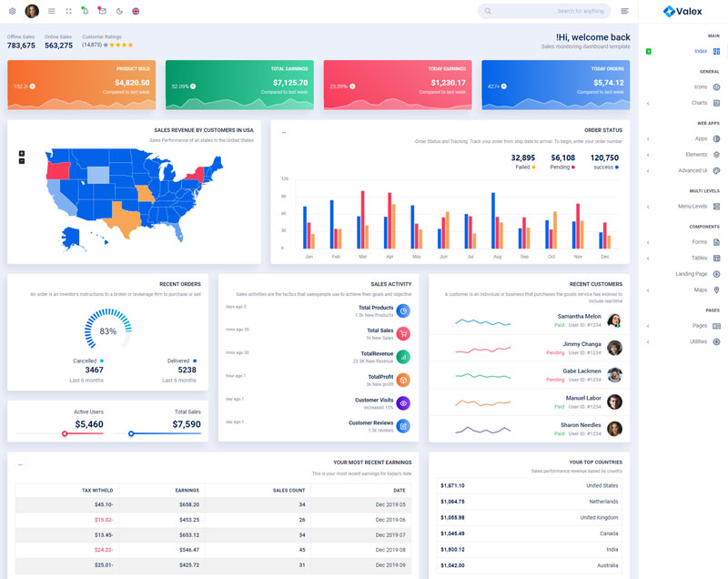
Task: Click the Total Sales cart icon
Action: pos(402,333)
